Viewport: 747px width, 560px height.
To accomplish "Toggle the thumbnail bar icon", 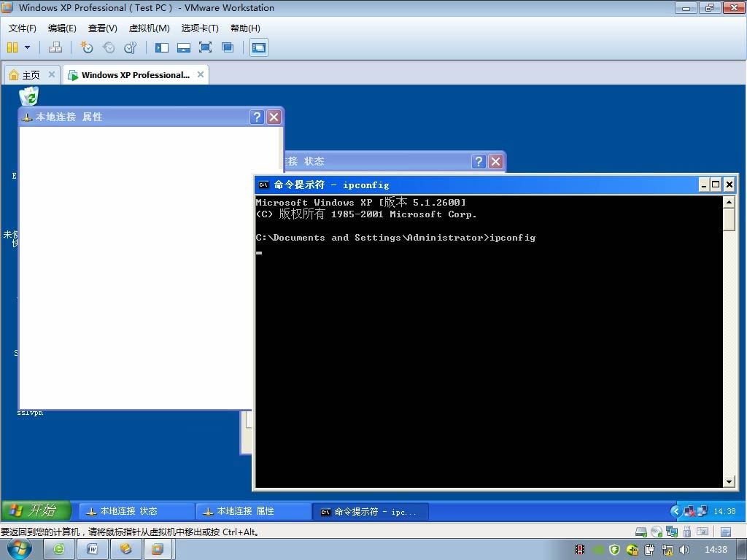I will [183, 47].
